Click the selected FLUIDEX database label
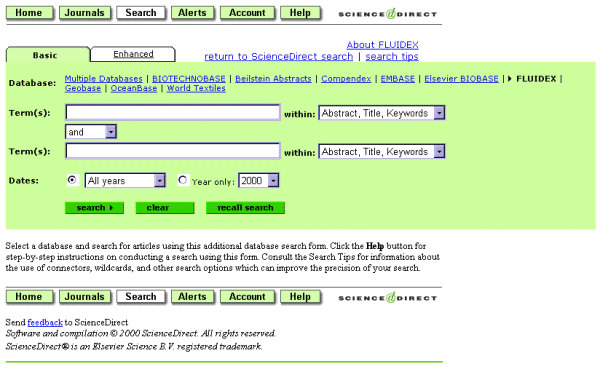 536,79
